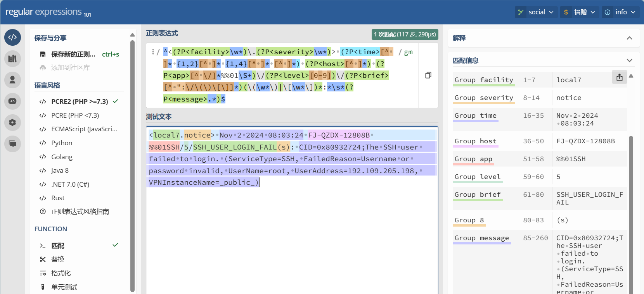Click the info circle icon in header

[608, 12]
